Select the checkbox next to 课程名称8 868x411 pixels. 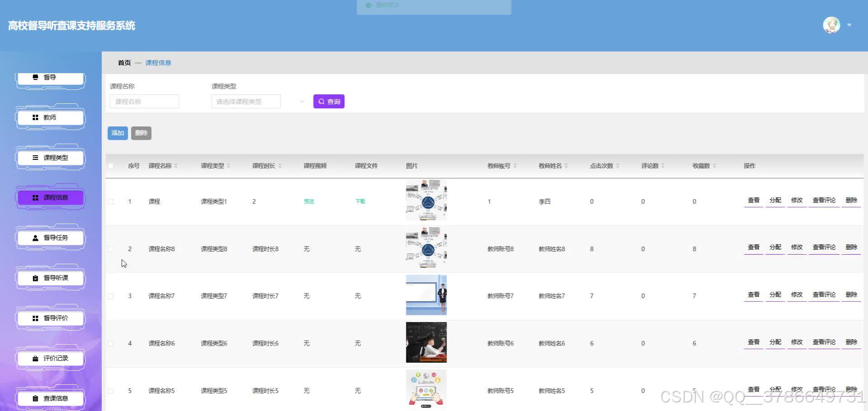coord(111,249)
